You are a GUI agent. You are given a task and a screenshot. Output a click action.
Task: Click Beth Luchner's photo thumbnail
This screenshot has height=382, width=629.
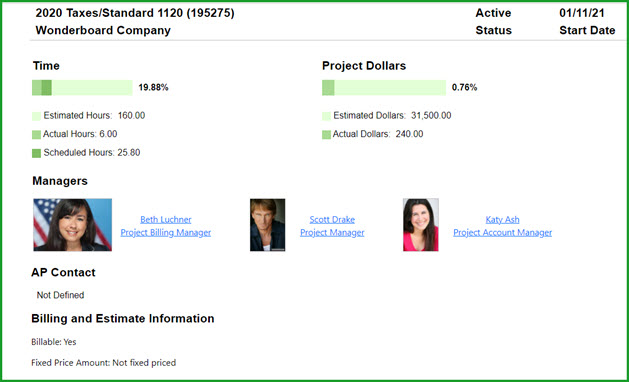click(73, 225)
